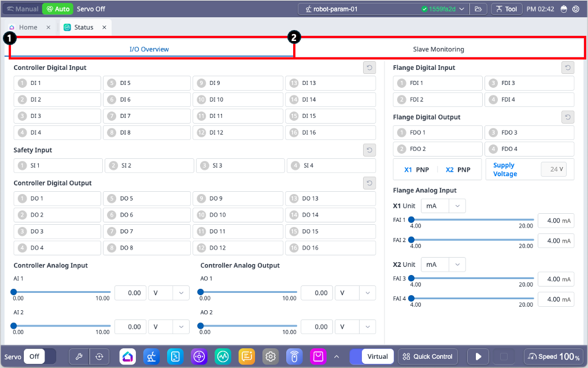Click the Quick Control button

(x=428, y=356)
